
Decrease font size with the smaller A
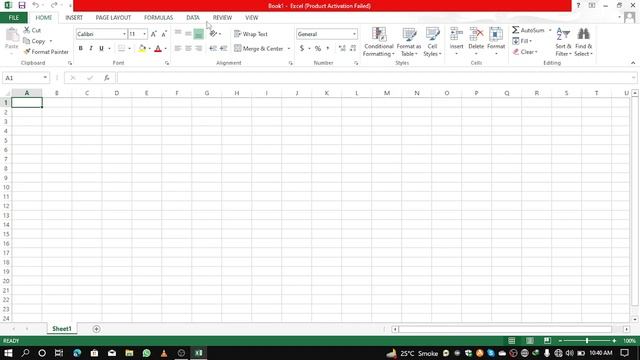click(x=164, y=34)
